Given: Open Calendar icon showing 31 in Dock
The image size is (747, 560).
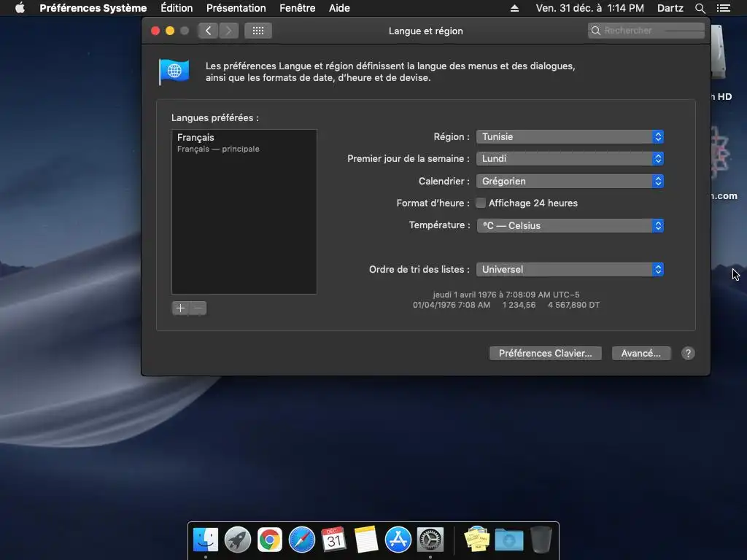Looking at the screenshot, I should pos(333,540).
